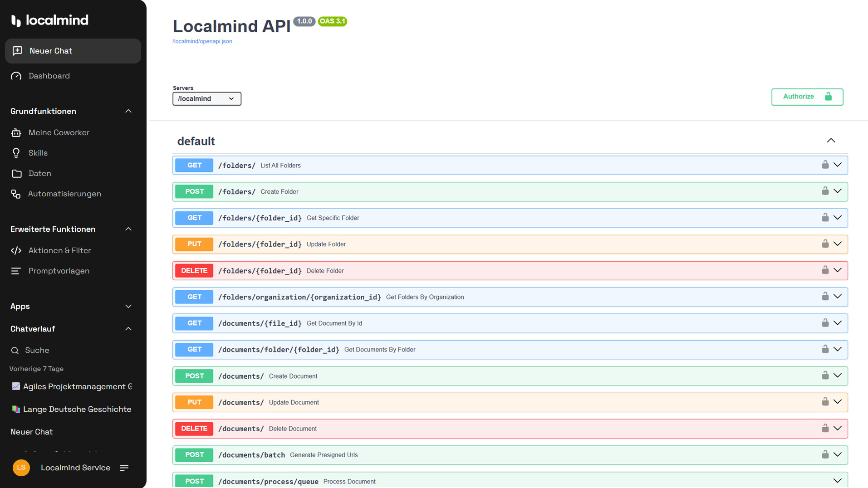
Task: Click the Skills lightbulb icon
Action: [x=16, y=153]
